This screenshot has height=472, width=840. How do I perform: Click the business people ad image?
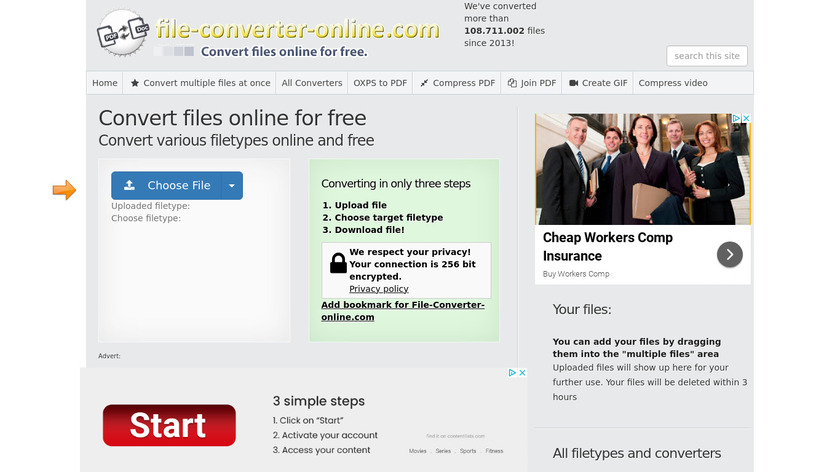click(643, 169)
